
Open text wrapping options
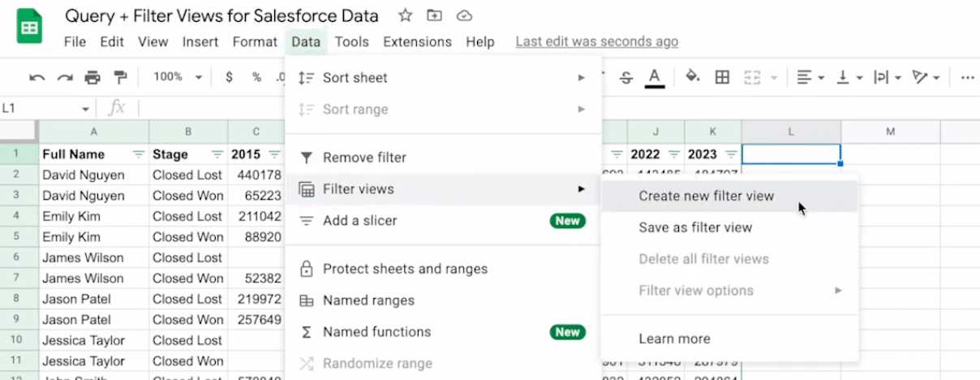pyautogui.click(x=888, y=77)
